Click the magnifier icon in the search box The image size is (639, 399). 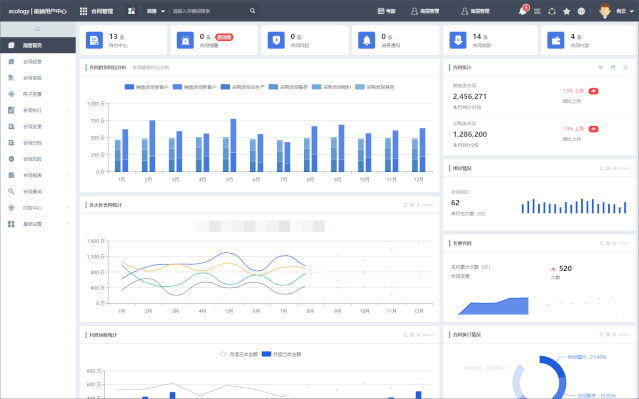click(253, 11)
